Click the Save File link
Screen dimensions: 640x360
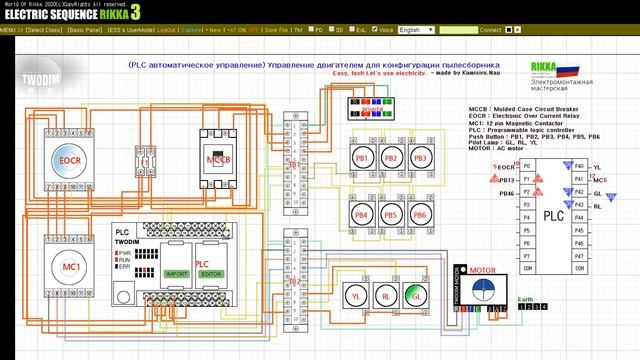coord(276,30)
